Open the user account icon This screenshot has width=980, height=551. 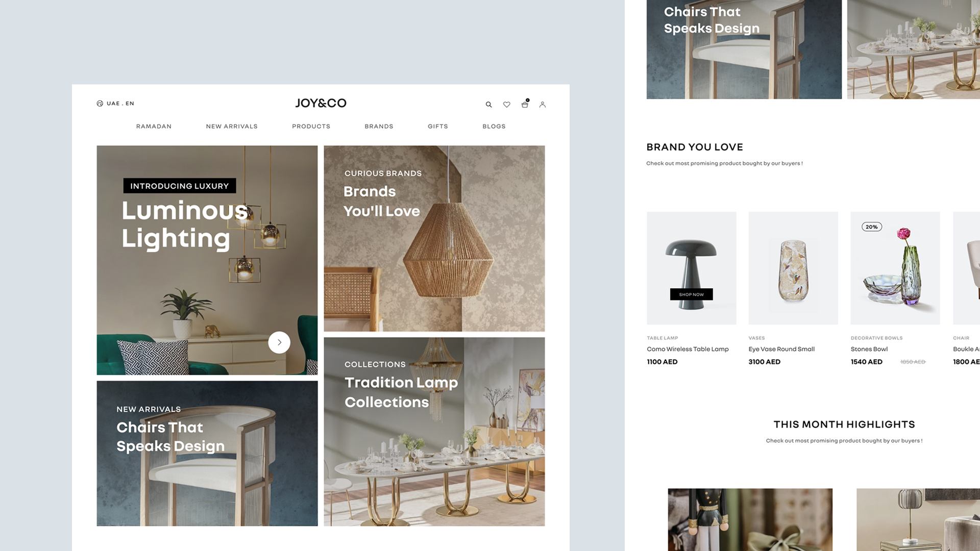[543, 105]
